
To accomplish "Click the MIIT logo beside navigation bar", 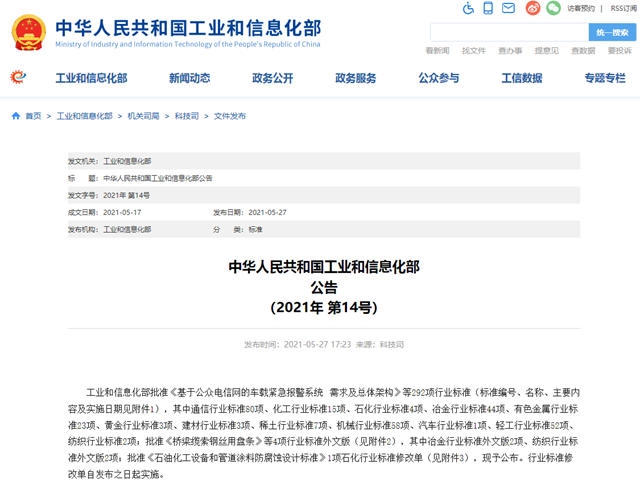I will tap(18, 78).
